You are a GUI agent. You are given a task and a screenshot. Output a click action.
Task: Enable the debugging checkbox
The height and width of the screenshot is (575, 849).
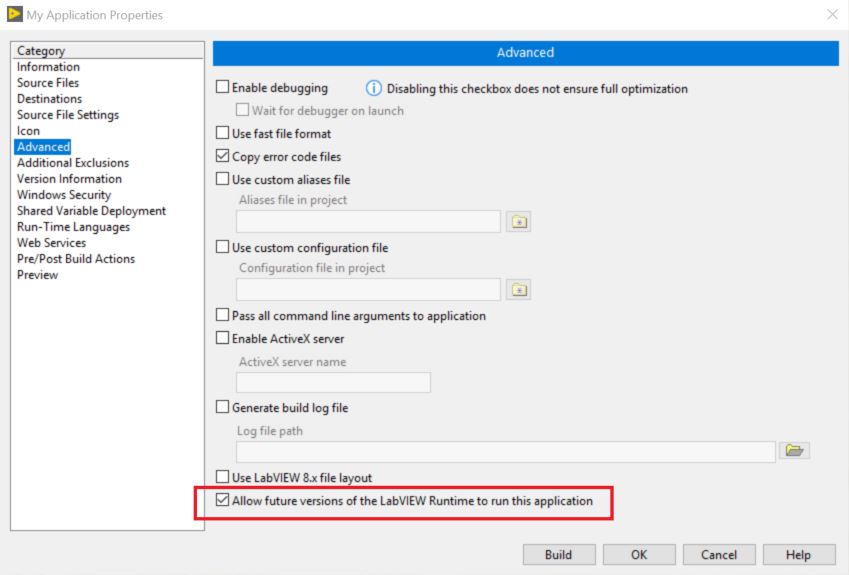[x=223, y=88]
